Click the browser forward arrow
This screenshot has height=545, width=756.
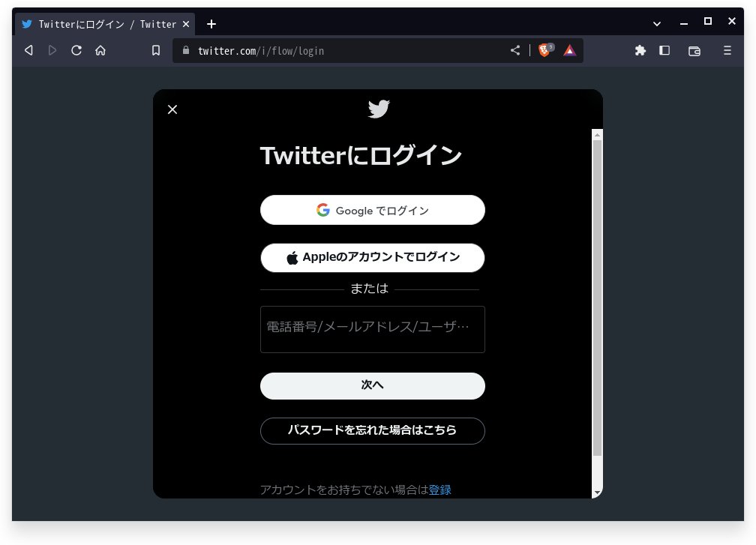coord(52,50)
